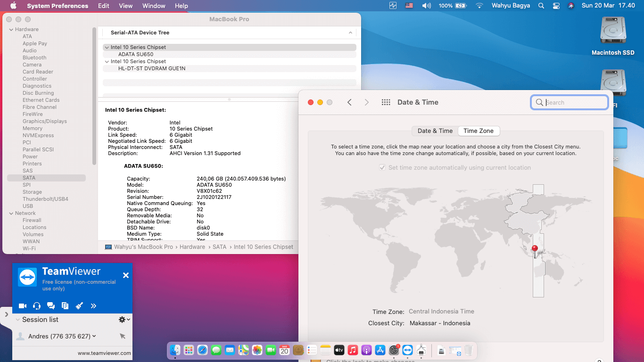Open Mail from the Dock
Image resolution: width=644 pixels, height=362 pixels.
click(230, 350)
